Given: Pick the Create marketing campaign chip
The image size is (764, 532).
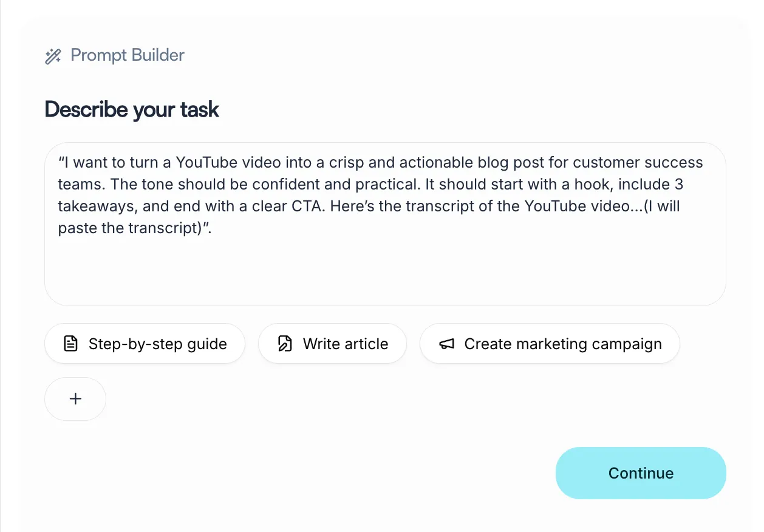Looking at the screenshot, I should point(550,344).
